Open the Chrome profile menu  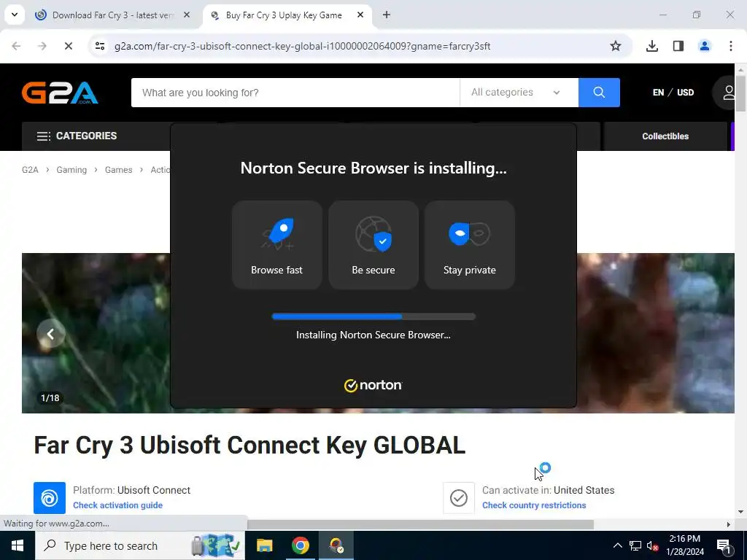(704, 46)
